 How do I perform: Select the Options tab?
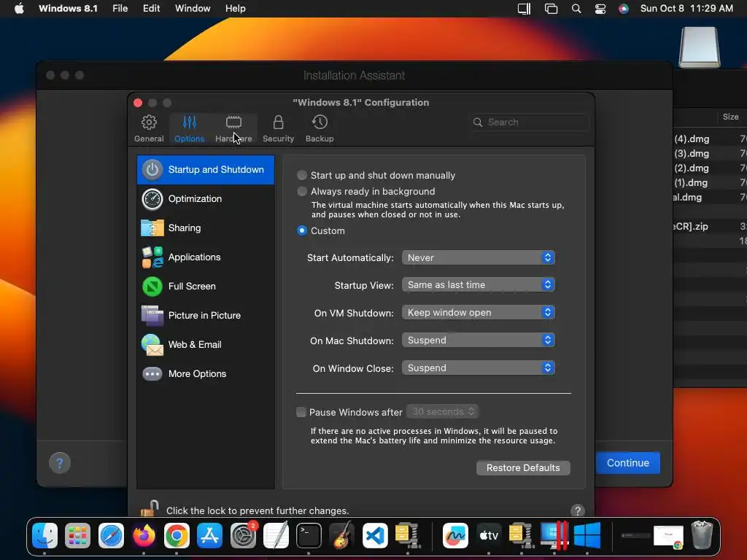click(189, 128)
